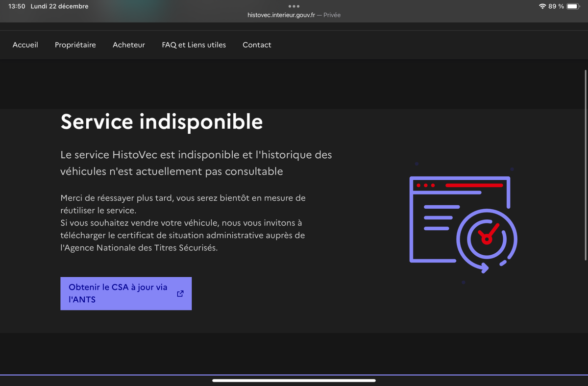This screenshot has width=588, height=386.
Task: Tap the histovec.interieur.gouv.fr address bar
Action: click(294, 15)
